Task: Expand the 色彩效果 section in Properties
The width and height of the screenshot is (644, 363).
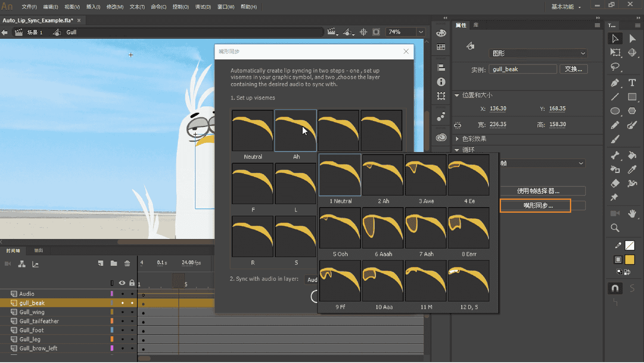Action: [x=474, y=139]
